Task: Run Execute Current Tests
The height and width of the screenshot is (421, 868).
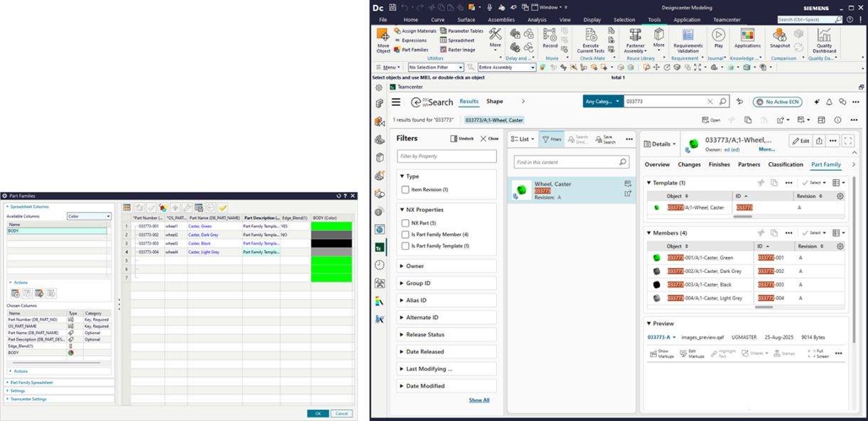Action: click(590, 41)
